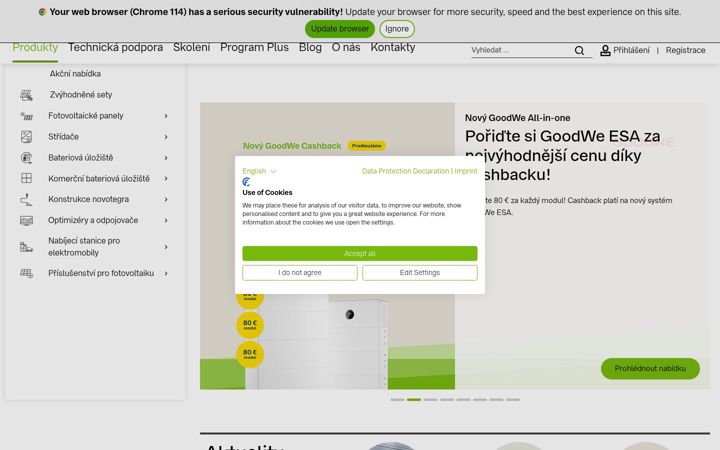Click the Bateriová úložiště icon
The image size is (720, 450).
click(x=27, y=158)
